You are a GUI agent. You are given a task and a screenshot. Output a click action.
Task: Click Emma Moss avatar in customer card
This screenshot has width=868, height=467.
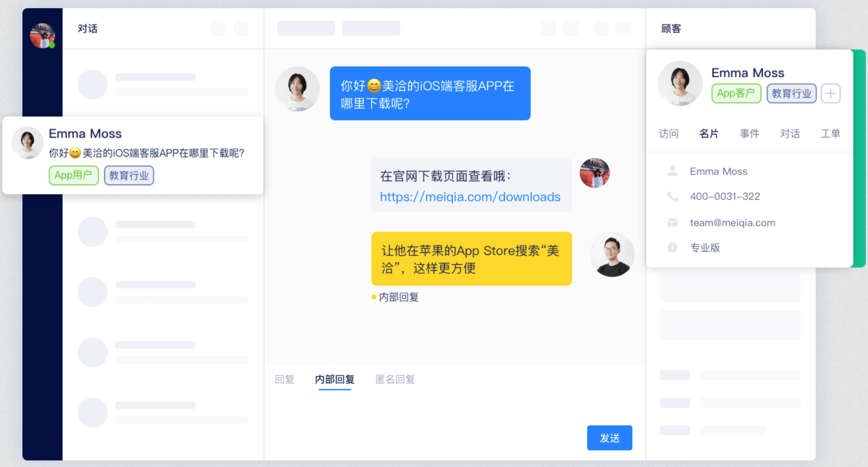tap(680, 83)
